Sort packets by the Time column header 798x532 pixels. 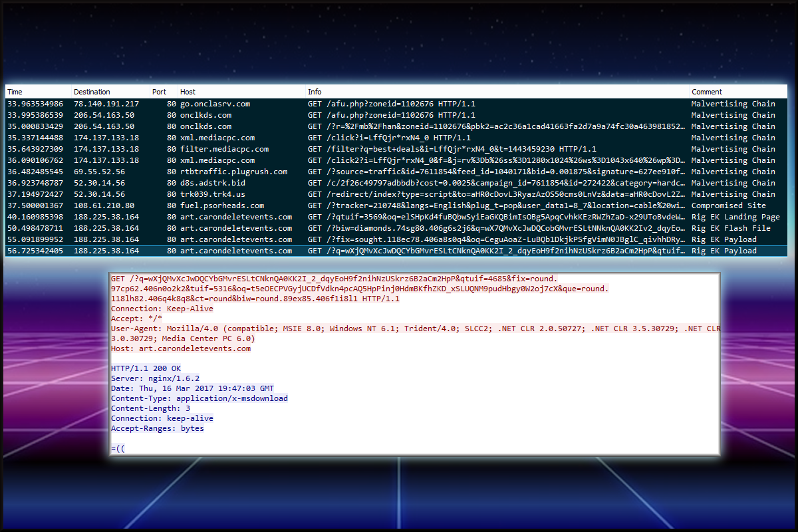coord(15,92)
